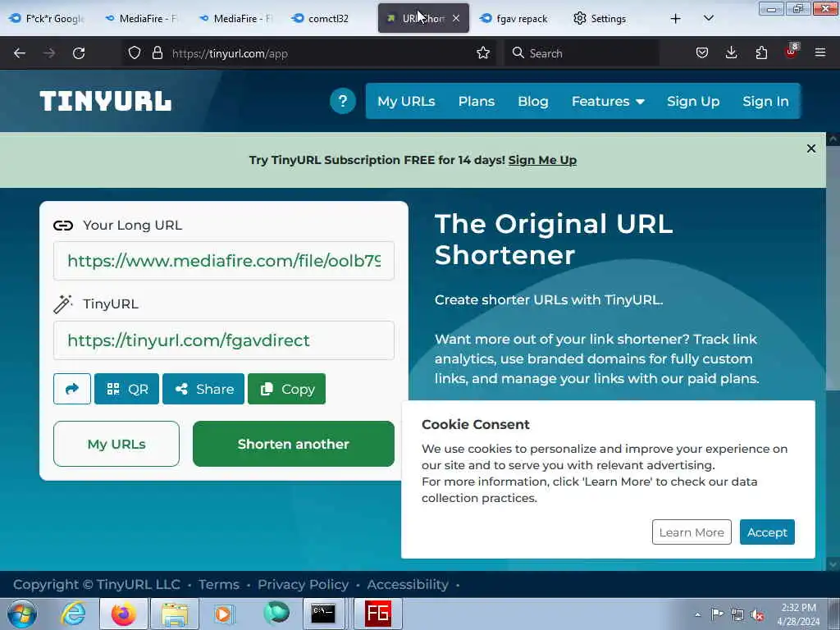Click the TinyURL logo
The width and height of the screenshot is (840, 630).
(106, 101)
